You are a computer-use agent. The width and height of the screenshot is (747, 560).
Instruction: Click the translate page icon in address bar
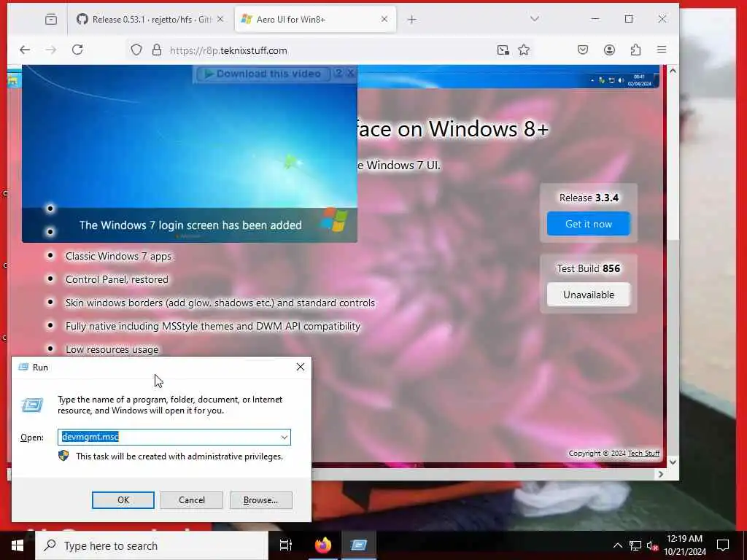pyautogui.click(x=503, y=50)
